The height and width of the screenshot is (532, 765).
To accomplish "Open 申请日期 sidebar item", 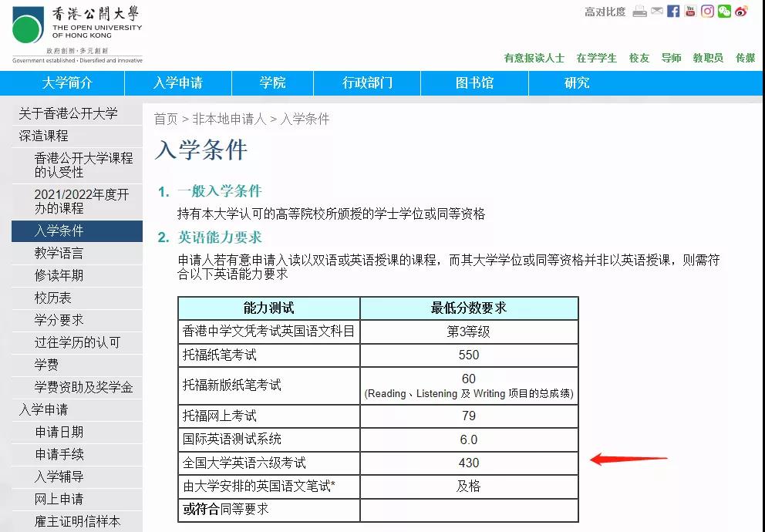I will (x=77, y=433).
